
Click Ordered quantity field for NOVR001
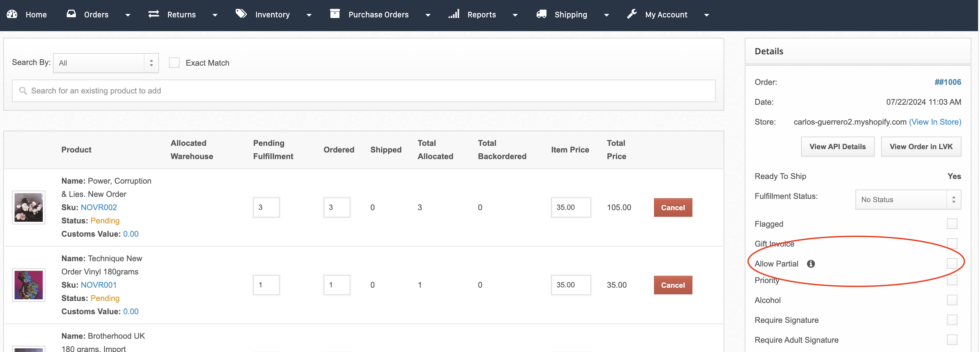point(337,285)
